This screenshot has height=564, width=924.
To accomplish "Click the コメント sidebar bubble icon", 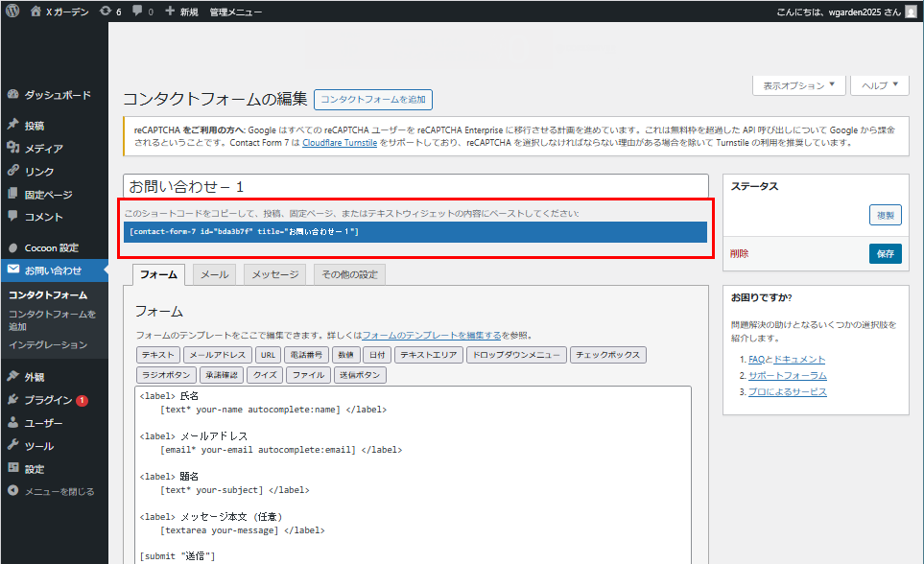I will (x=13, y=216).
